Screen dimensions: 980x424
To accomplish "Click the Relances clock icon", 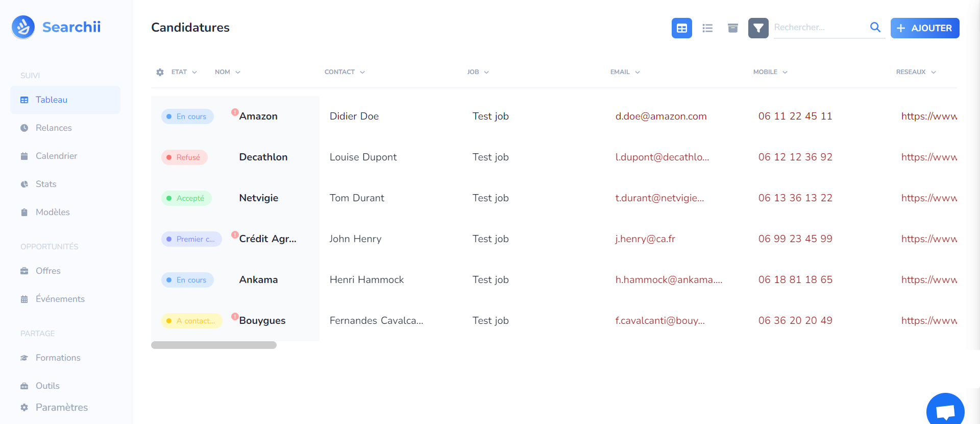I will click(x=24, y=128).
